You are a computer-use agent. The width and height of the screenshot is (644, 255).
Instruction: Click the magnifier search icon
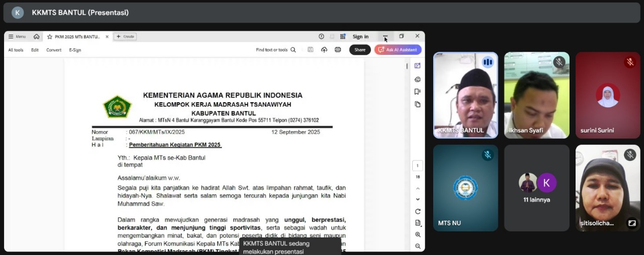tap(293, 50)
